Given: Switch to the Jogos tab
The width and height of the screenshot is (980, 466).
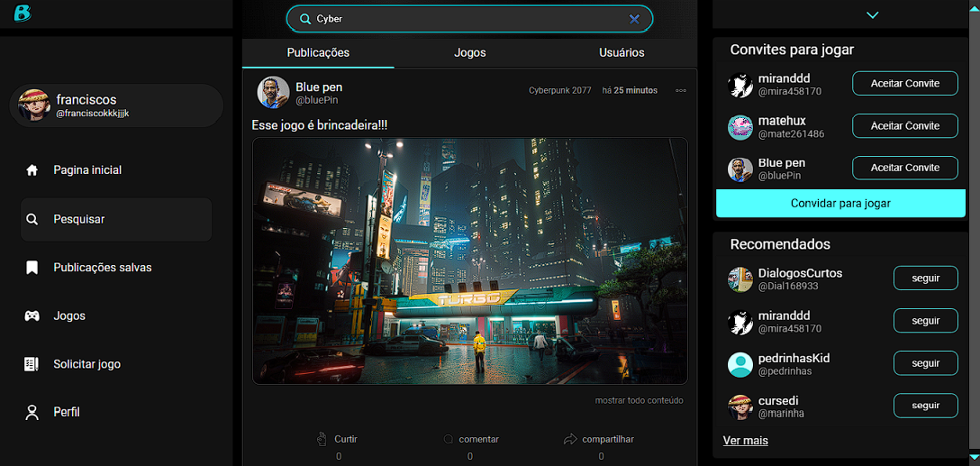Looking at the screenshot, I should [x=470, y=53].
